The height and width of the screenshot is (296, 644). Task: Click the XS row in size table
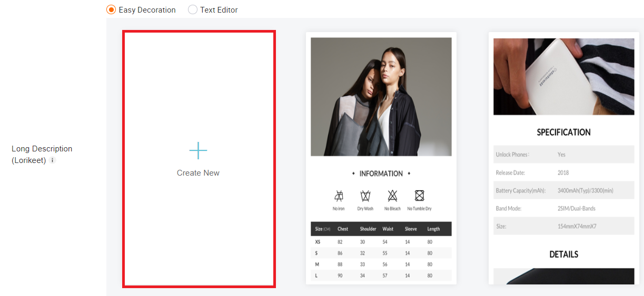click(381, 242)
